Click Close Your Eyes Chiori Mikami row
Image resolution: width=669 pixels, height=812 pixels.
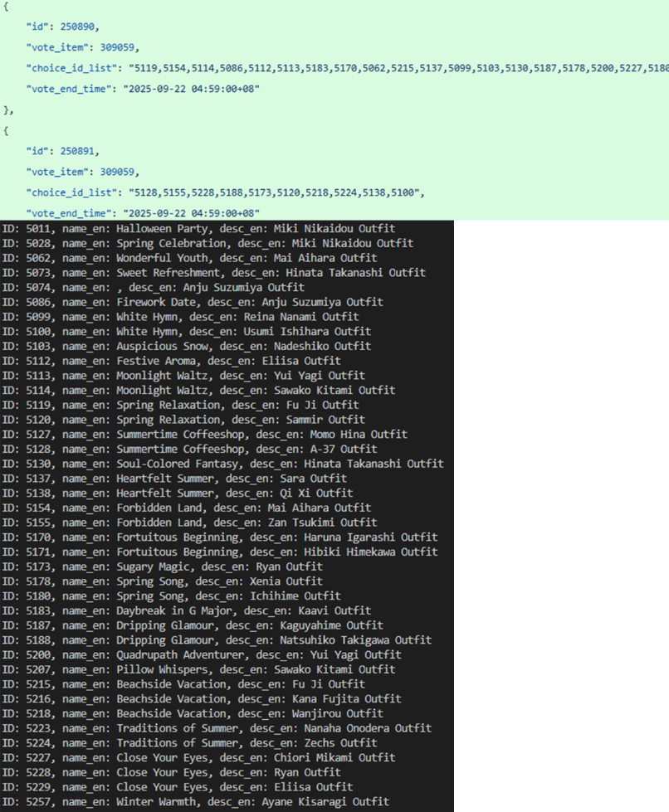[198, 757]
